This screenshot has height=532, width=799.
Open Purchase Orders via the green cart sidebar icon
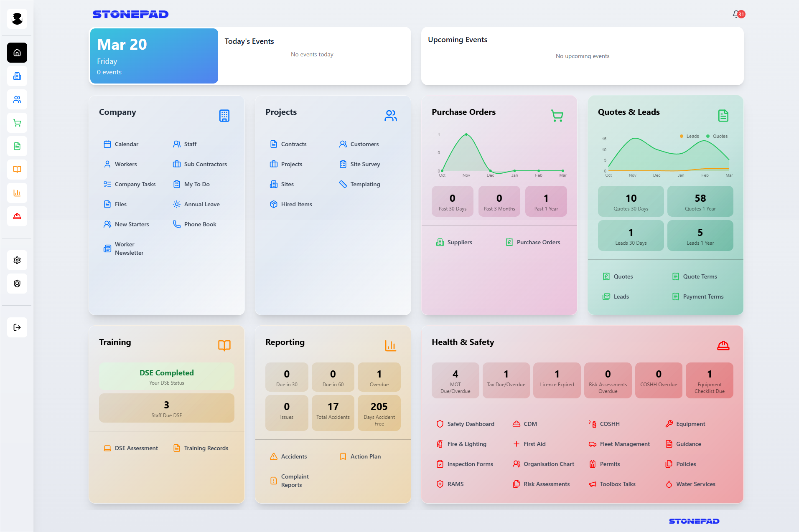(x=17, y=123)
